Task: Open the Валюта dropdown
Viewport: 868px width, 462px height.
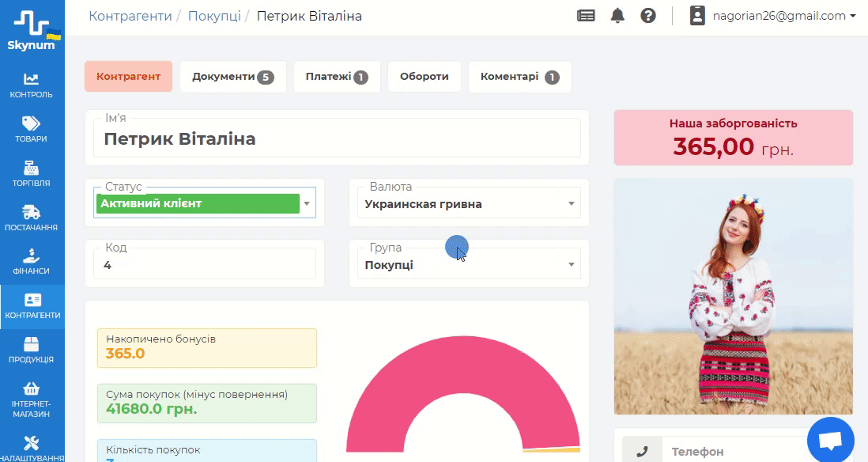Action: pos(469,203)
